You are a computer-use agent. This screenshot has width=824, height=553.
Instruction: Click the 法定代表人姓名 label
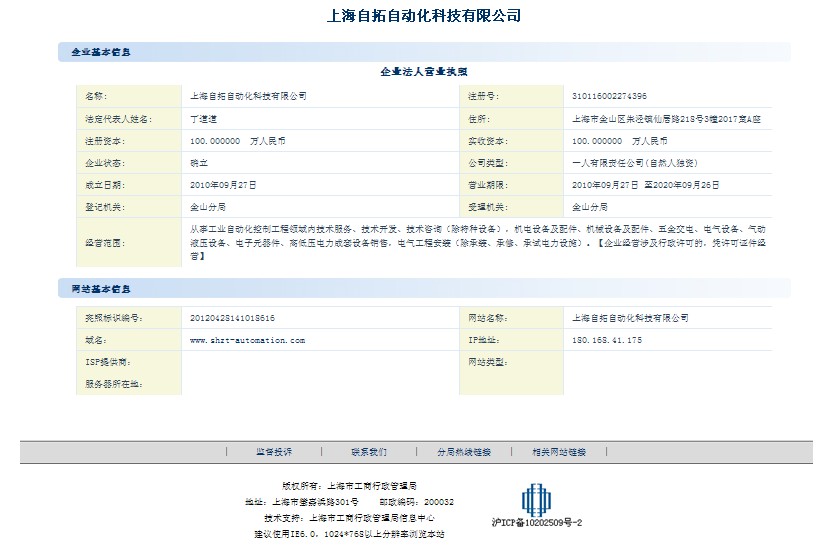(119, 119)
